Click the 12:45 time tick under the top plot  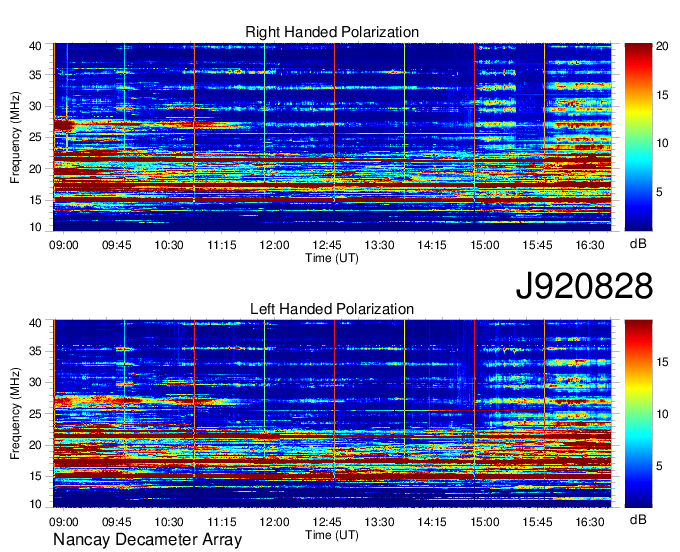coord(327,245)
